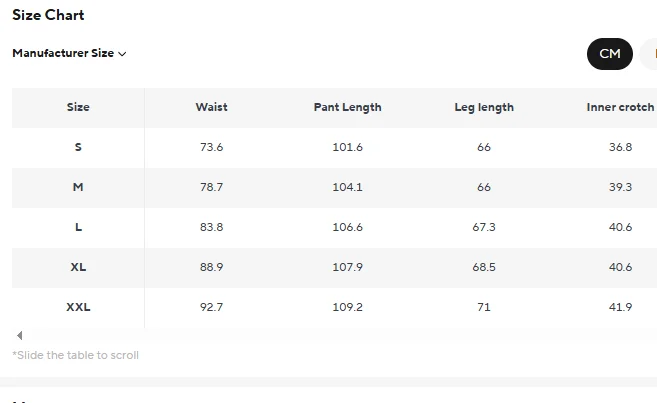The width and height of the screenshot is (657, 403).
Task: Select the XL size row label
Action: coord(78,267)
